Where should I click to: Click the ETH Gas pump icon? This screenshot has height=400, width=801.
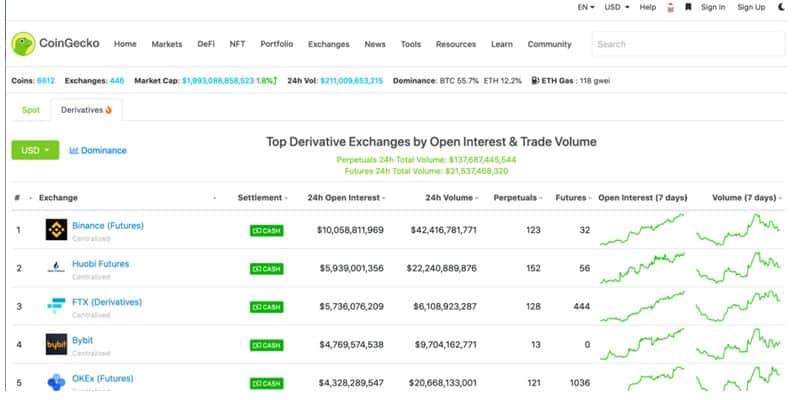[x=535, y=81]
